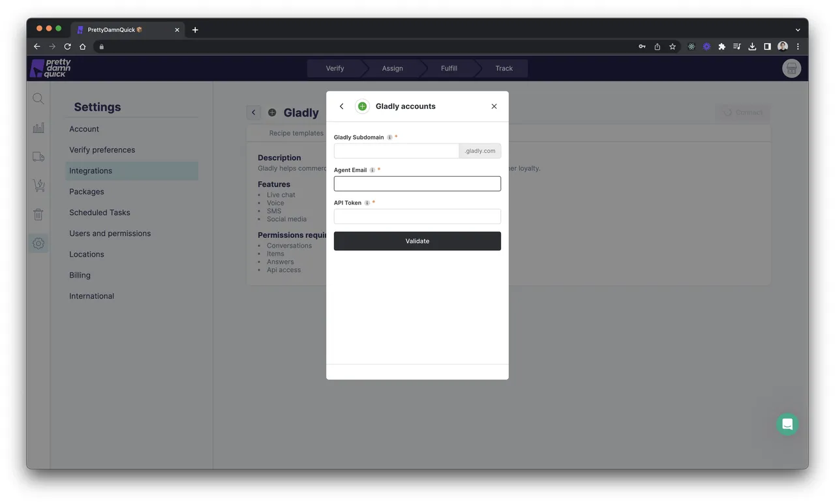The image size is (835, 504).
Task: Click the .gladly.com suffix label
Action: [480, 151]
